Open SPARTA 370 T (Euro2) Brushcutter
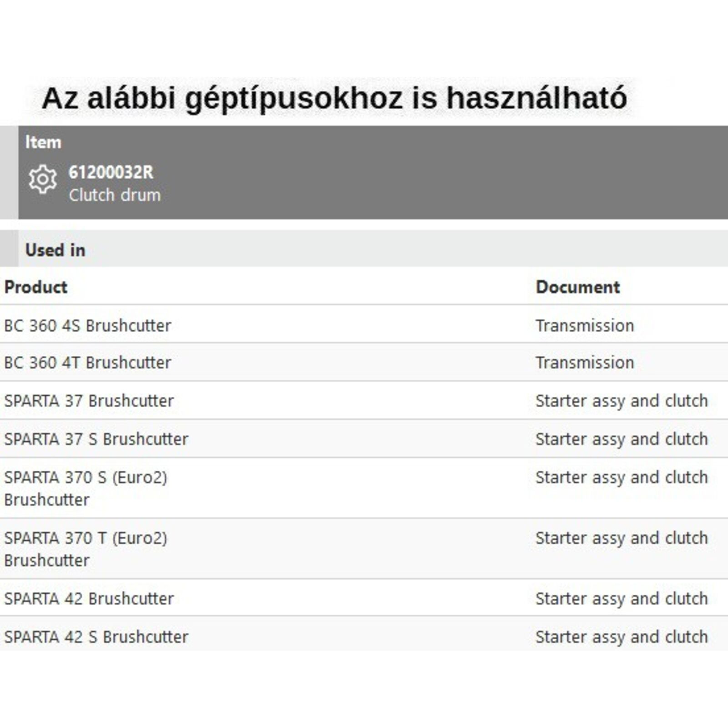 coord(86,548)
